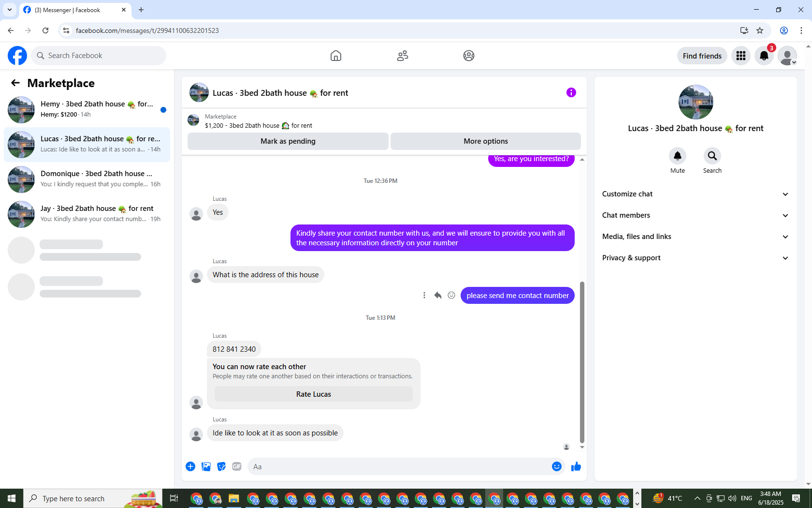The image size is (812, 508).
Task: Switch to the Messenger | Facebook tab
Action: [75, 10]
